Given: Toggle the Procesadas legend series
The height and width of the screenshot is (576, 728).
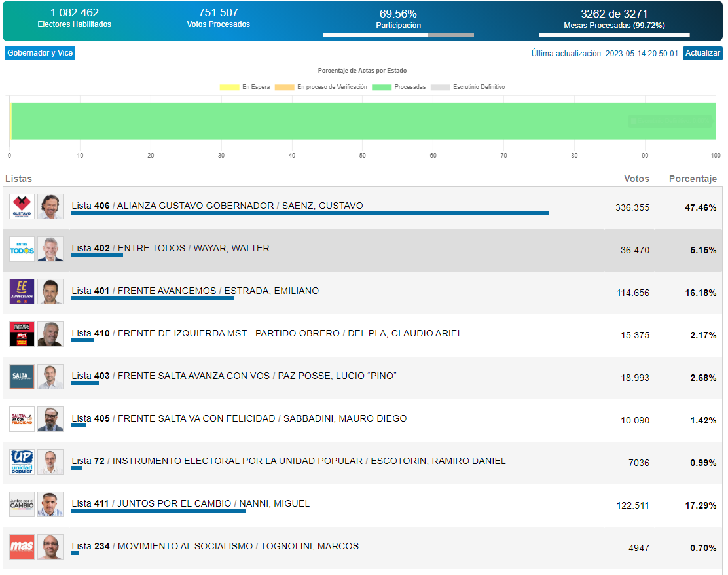Looking at the screenshot, I should [x=399, y=87].
